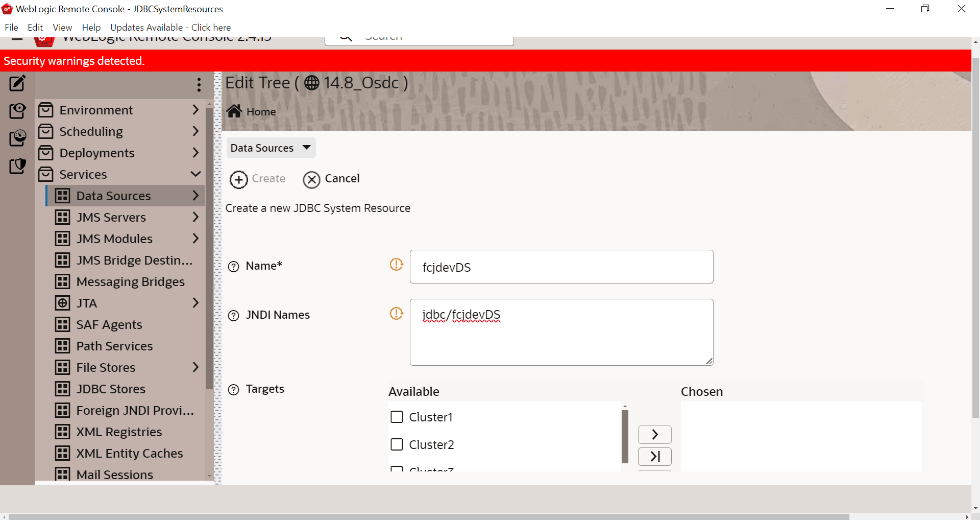Viewport: 980px width, 520px height.
Task: Click the Cancel X circle icon
Action: (x=311, y=179)
